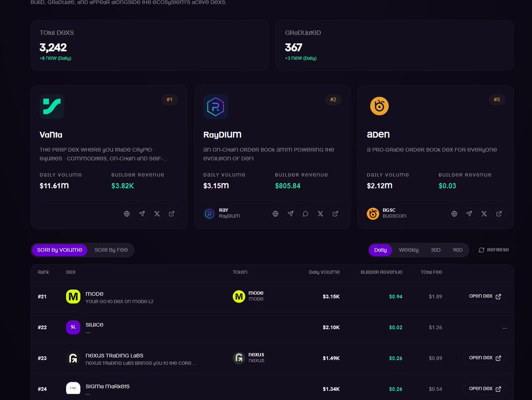Click the Total Fee column header
Viewport: 532px width, 400px height.
click(x=431, y=272)
